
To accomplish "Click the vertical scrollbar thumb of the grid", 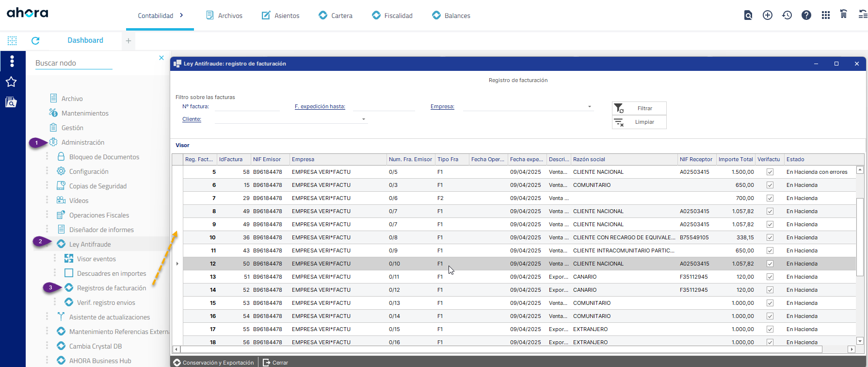I will [860, 237].
